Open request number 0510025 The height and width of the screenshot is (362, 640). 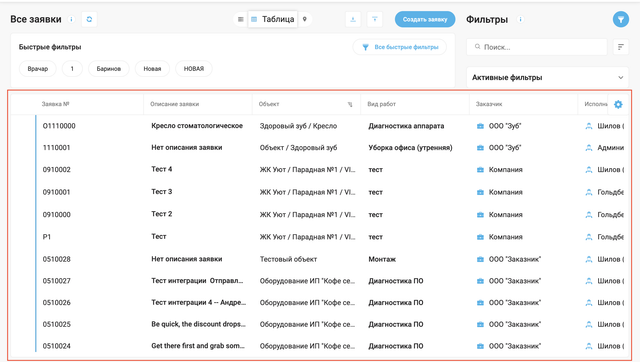[57, 324]
